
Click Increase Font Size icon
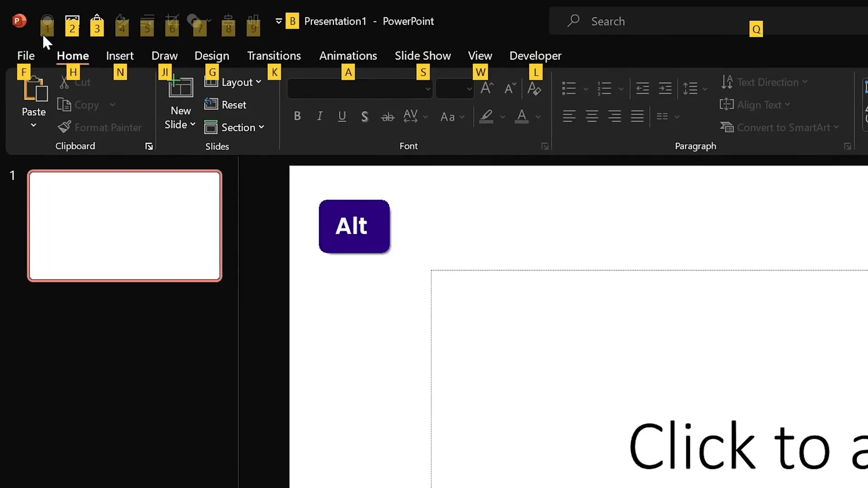point(487,88)
